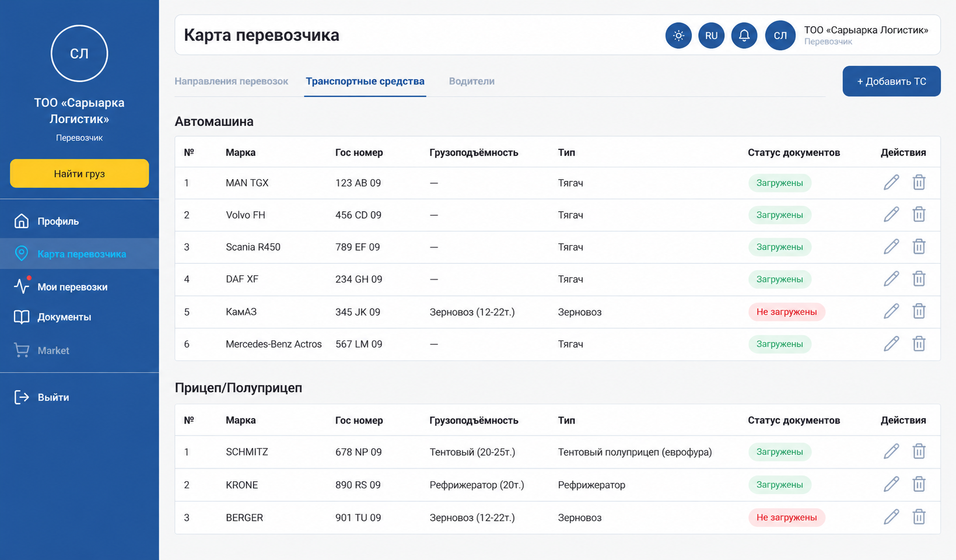Click Тентовый полуприцеп (еврофура) type cell
This screenshot has height=560, width=956.
coord(635,452)
